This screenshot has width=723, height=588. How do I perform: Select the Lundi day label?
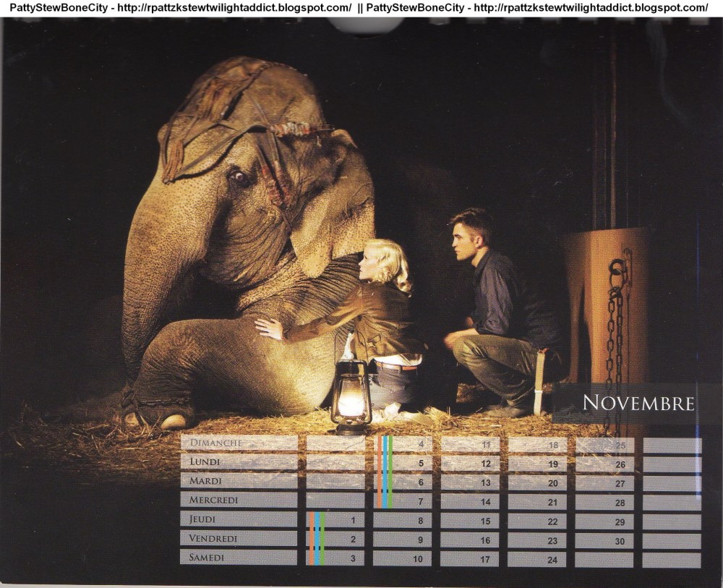pyautogui.click(x=239, y=462)
